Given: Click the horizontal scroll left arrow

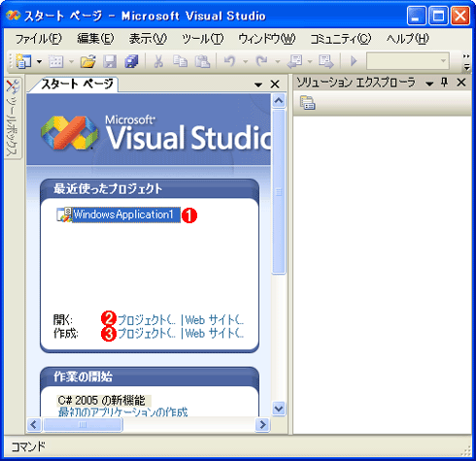Looking at the screenshot, I should click(34, 424).
